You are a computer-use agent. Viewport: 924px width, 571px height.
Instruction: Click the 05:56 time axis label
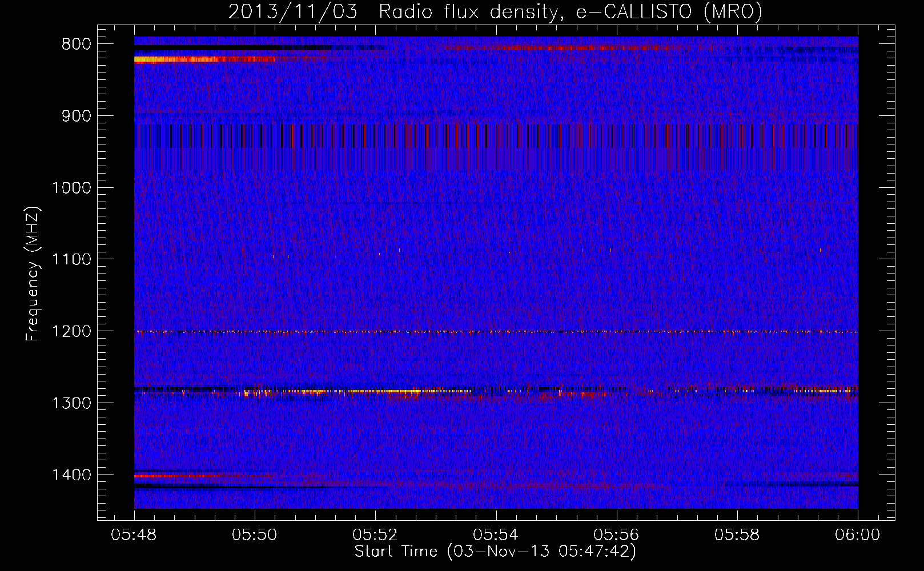point(617,535)
